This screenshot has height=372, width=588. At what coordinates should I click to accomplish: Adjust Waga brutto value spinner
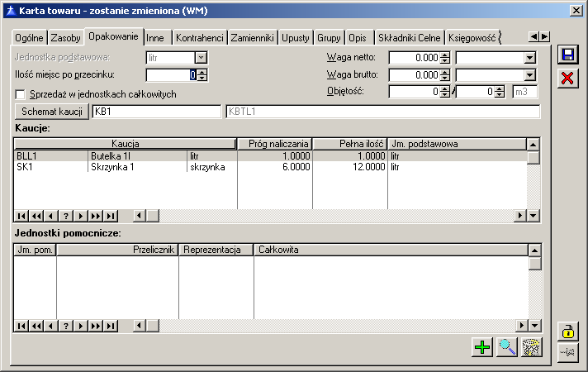click(445, 75)
